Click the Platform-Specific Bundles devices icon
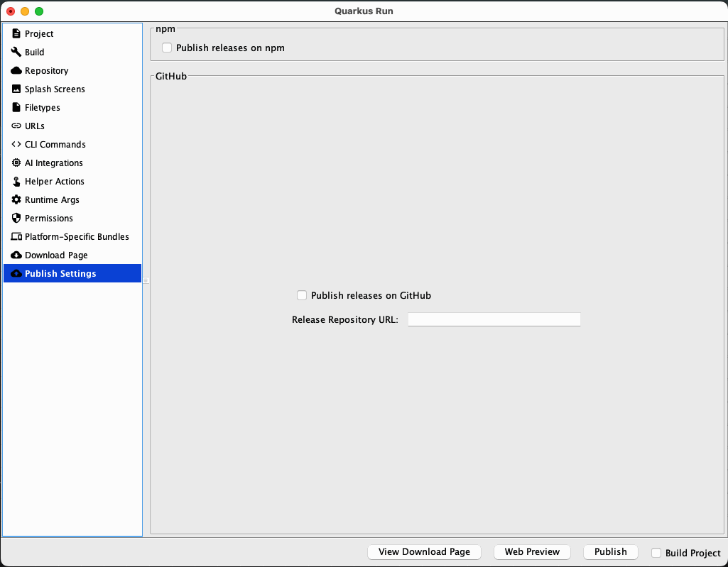This screenshot has width=728, height=567. pyautogui.click(x=16, y=236)
